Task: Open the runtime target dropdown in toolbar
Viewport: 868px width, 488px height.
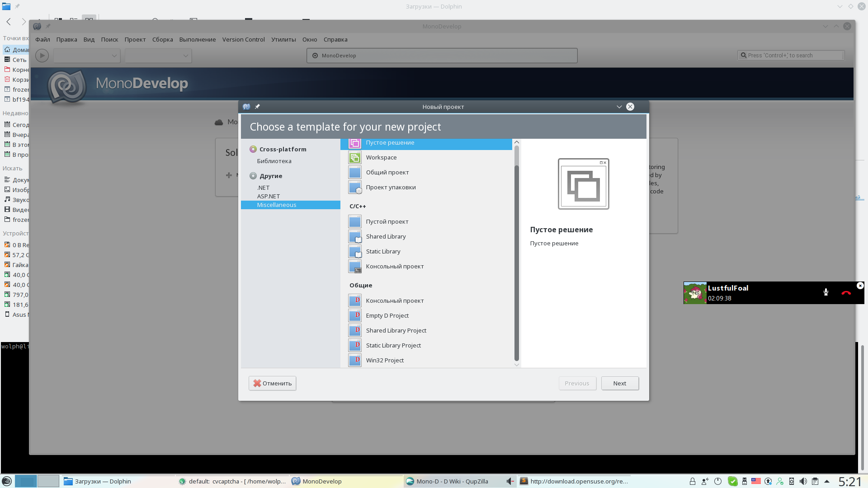Action: tap(158, 56)
